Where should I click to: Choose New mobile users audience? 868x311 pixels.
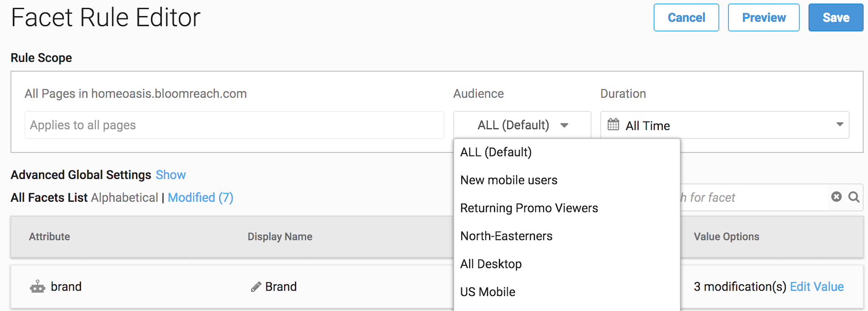(x=509, y=180)
